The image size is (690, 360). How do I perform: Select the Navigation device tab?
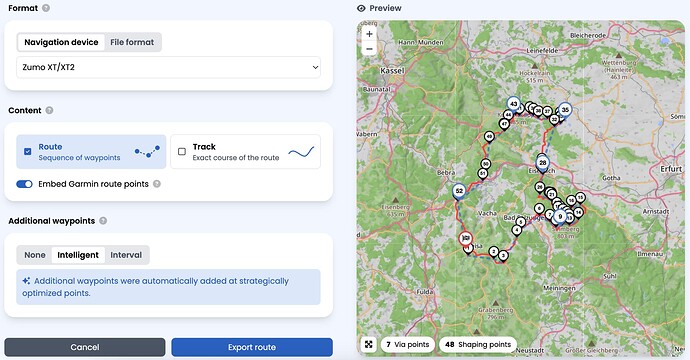point(61,42)
